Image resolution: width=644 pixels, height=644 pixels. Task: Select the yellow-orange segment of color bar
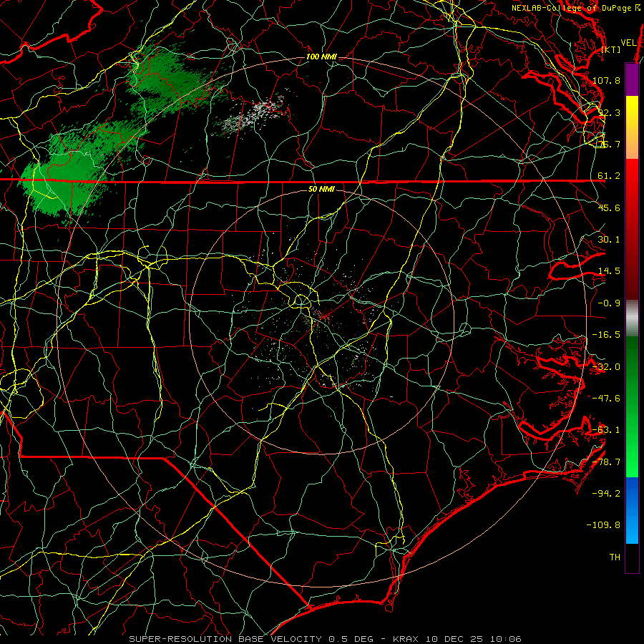[632, 127]
